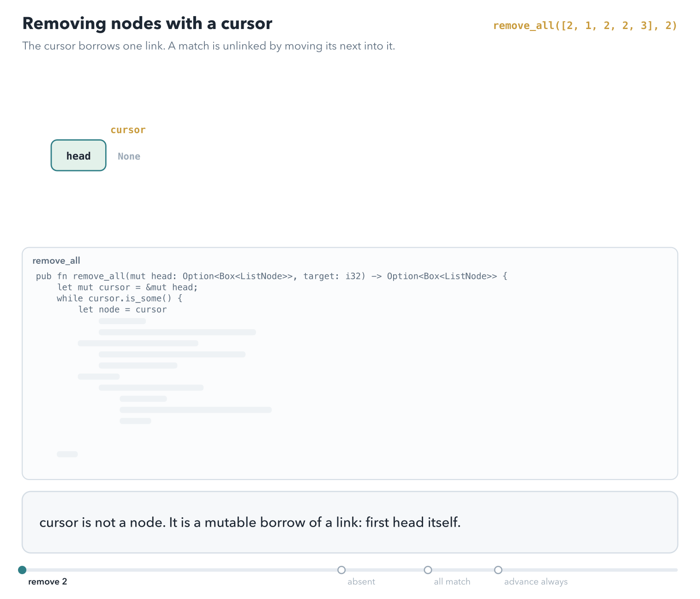The width and height of the screenshot is (700, 599).
Task: Click the "advance always" chapter label
Action: coord(536,582)
